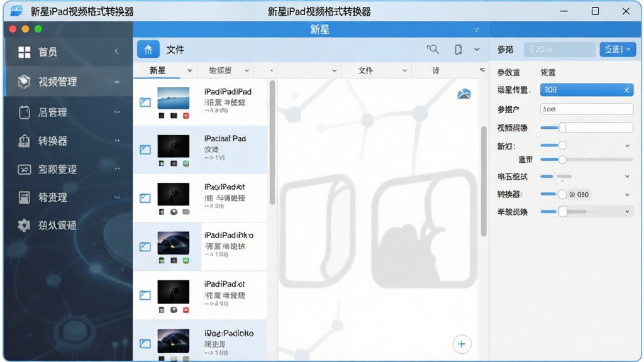Expand the 吕管理 sidebar section arrow
The image size is (644, 362).
click(117, 112)
